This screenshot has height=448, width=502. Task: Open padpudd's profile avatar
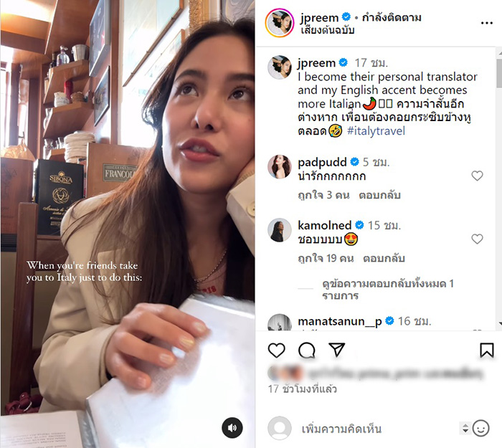(279, 167)
